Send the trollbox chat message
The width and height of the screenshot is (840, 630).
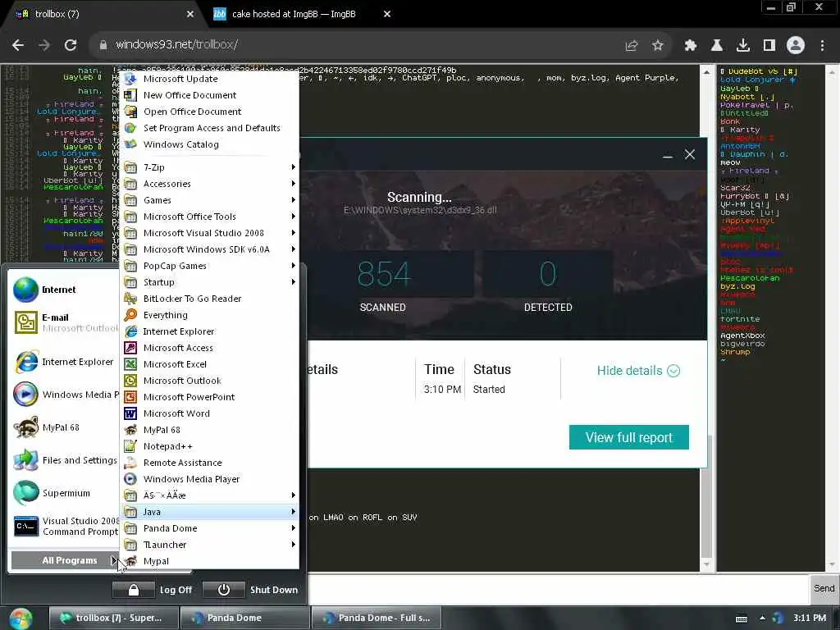click(x=824, y=588)
